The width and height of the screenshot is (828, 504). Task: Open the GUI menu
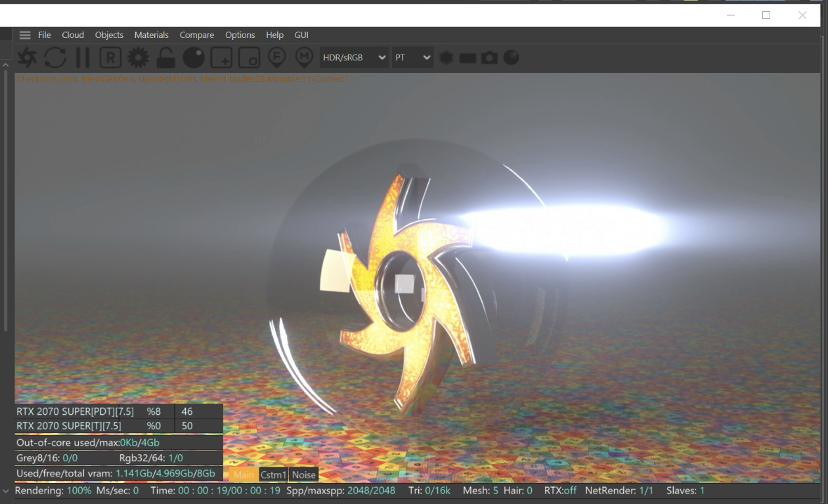point(301,35)
